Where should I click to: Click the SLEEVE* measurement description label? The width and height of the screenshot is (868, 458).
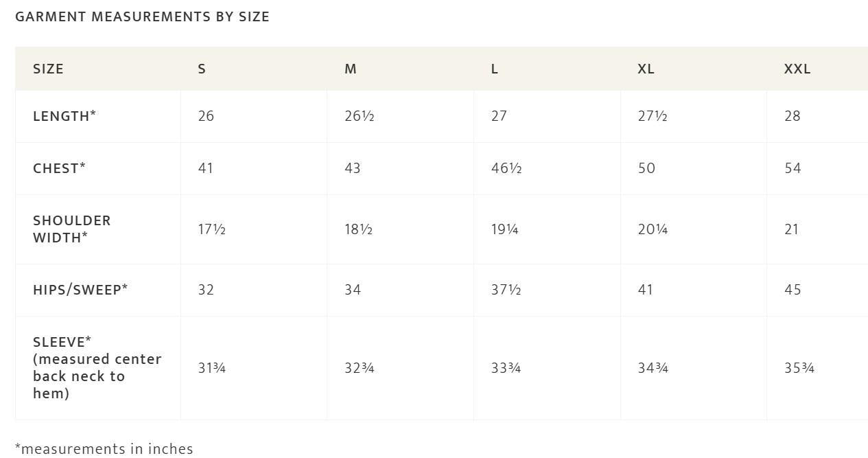pos(97,367)
